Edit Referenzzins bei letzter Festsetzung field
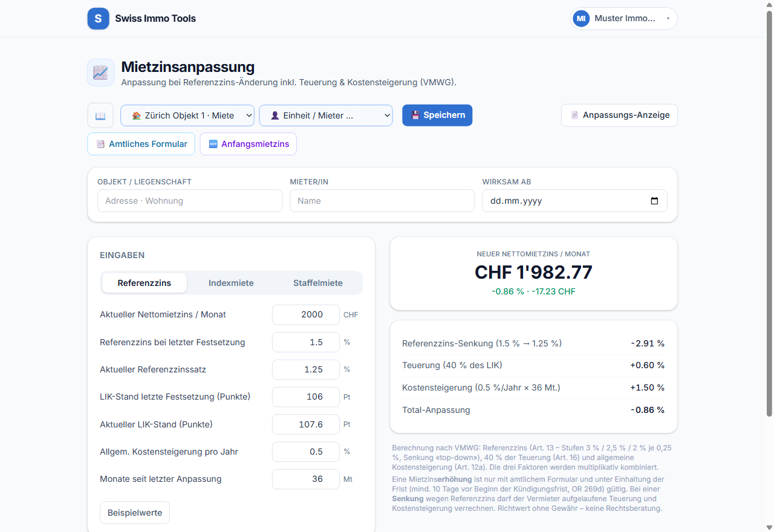The width and height of the screenshot is (774, 532). coord(306,342)
